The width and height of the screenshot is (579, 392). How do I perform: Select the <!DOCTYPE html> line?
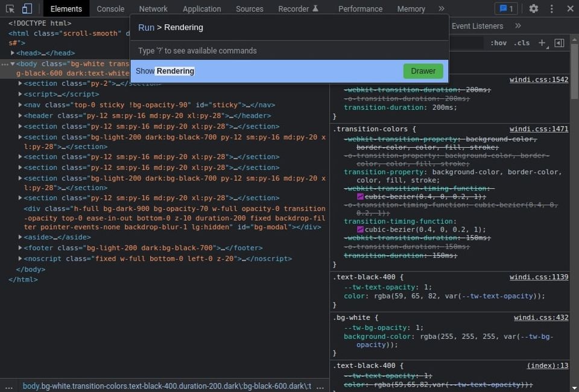click(40, 23)
